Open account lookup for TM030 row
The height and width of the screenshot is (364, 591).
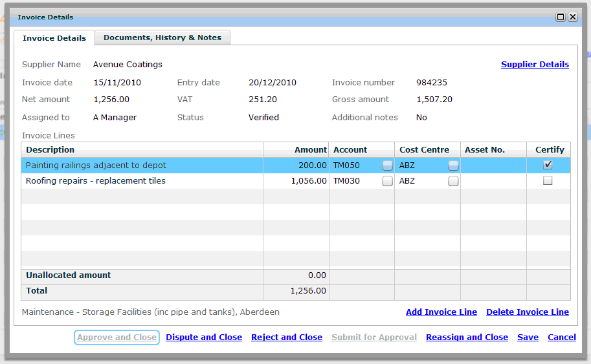tap(387, 181)
